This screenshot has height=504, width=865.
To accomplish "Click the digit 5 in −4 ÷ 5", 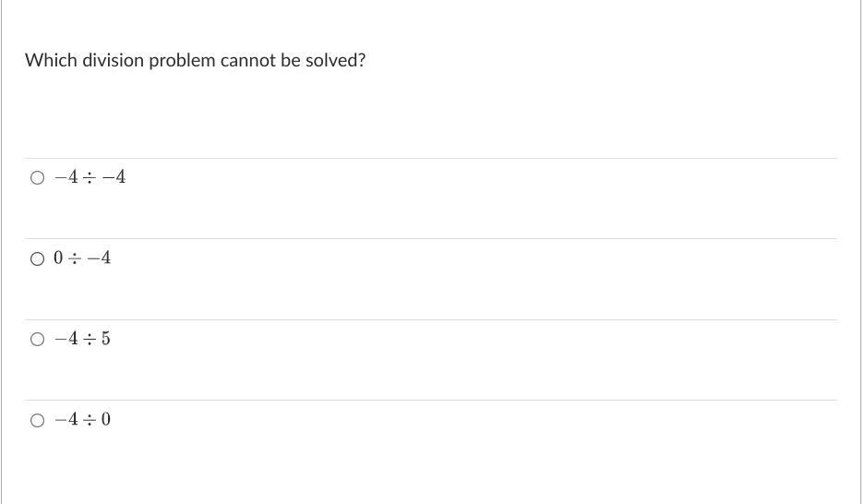I will tap(105, 339).
